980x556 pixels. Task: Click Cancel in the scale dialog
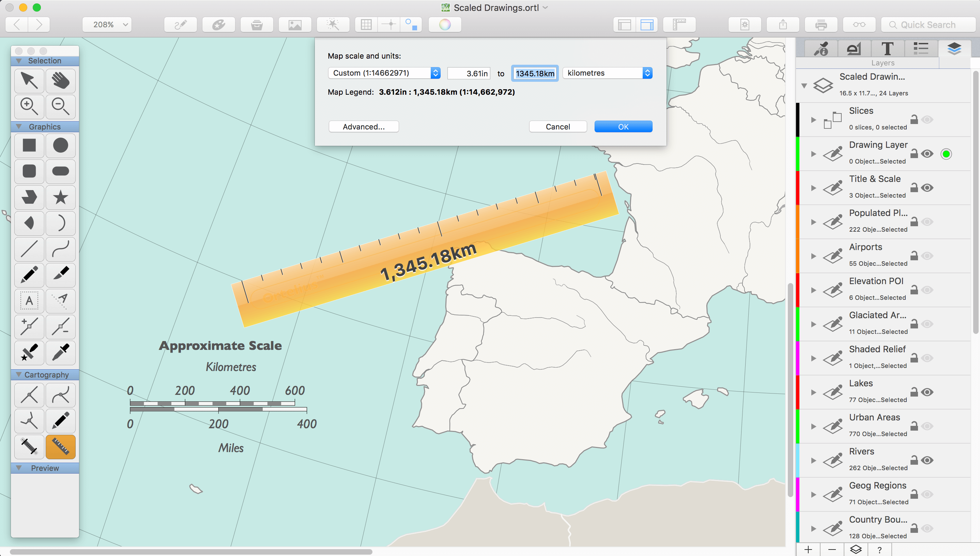tap(557, 127)
